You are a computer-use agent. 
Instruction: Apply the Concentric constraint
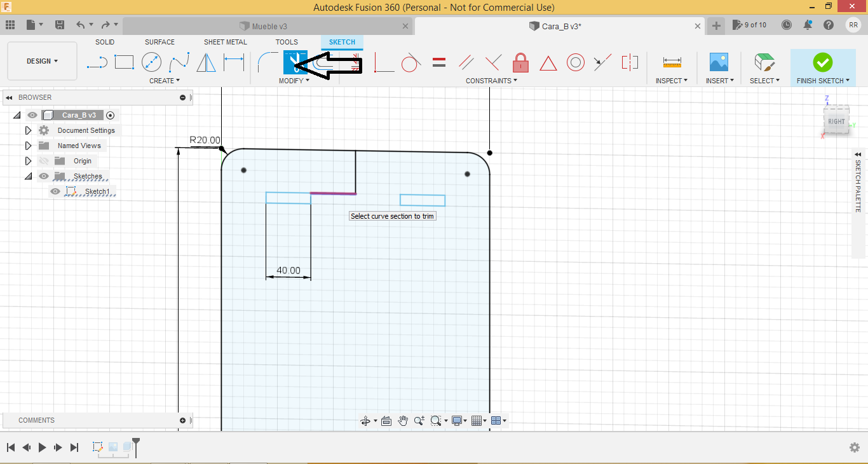(576, 62)
